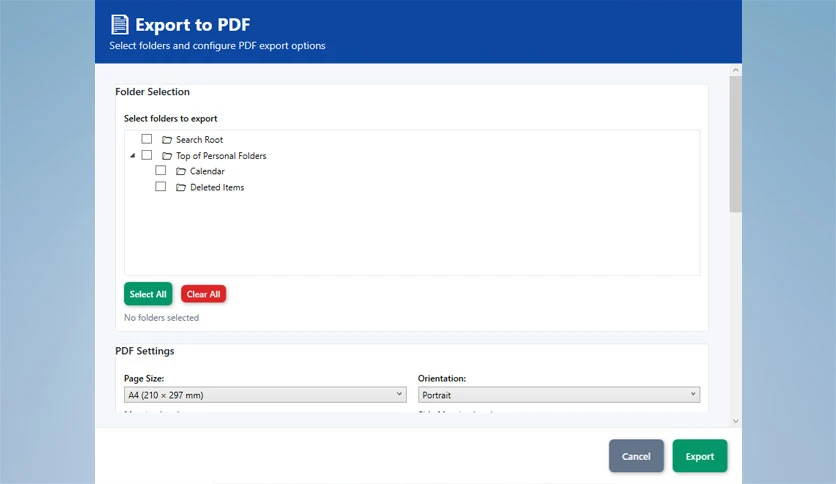Image resolution: width=836 pixels, height=484 pixels.
Task: Click the 'Select folders to export' label
Action: click(171, 118)
